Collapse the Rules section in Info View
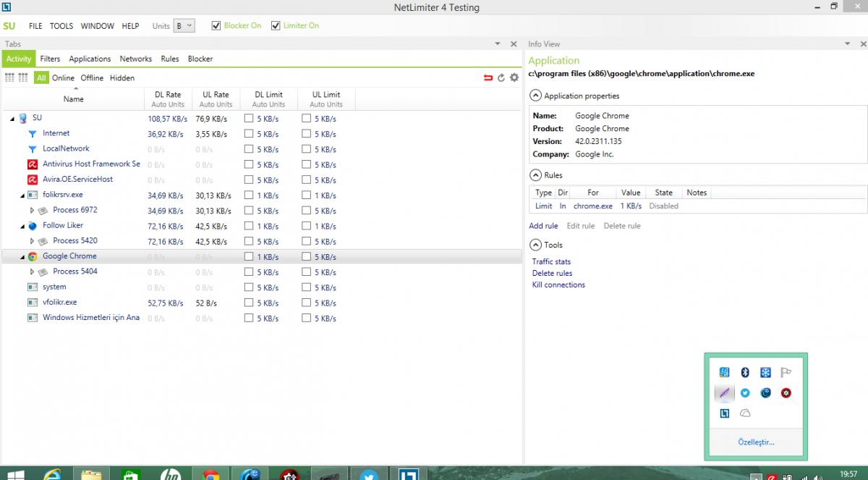 (x=535, y=175)
